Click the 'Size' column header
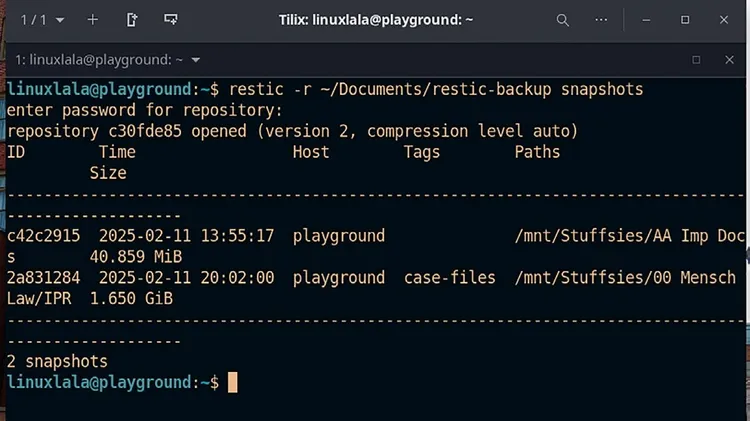This screenshot has width=750, height=421. click(x=108, y=173)
